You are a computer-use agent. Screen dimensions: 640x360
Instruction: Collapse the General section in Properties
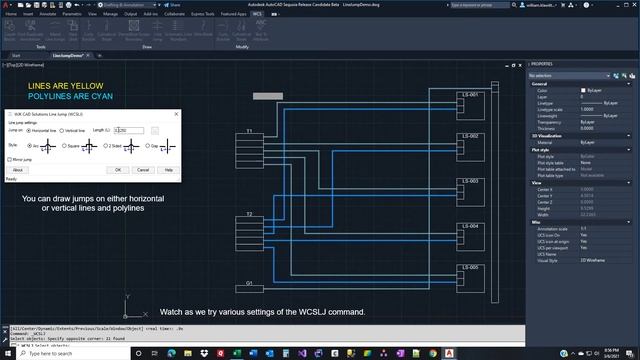click(x=629, y=84)
